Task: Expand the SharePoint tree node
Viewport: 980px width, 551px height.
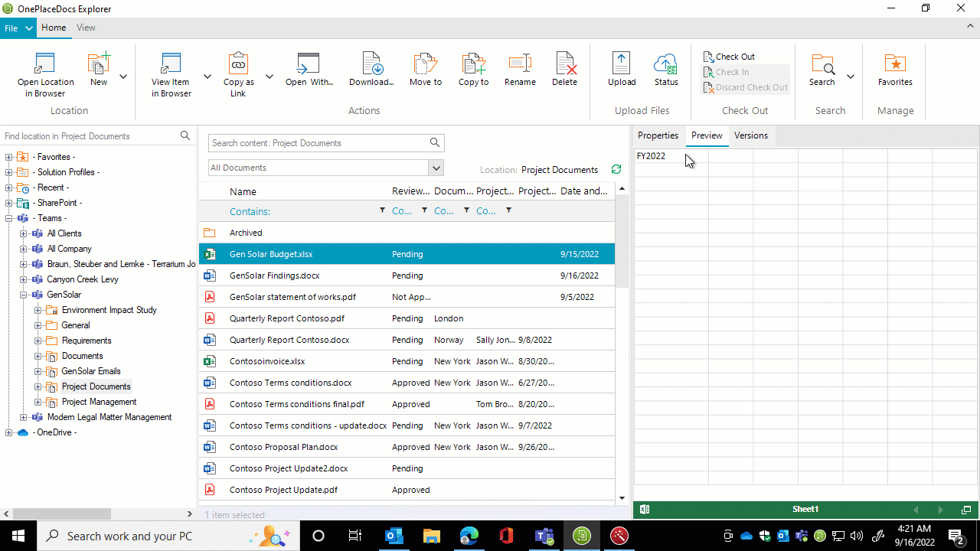Action: pyautogui.click(x=9, y=203)
